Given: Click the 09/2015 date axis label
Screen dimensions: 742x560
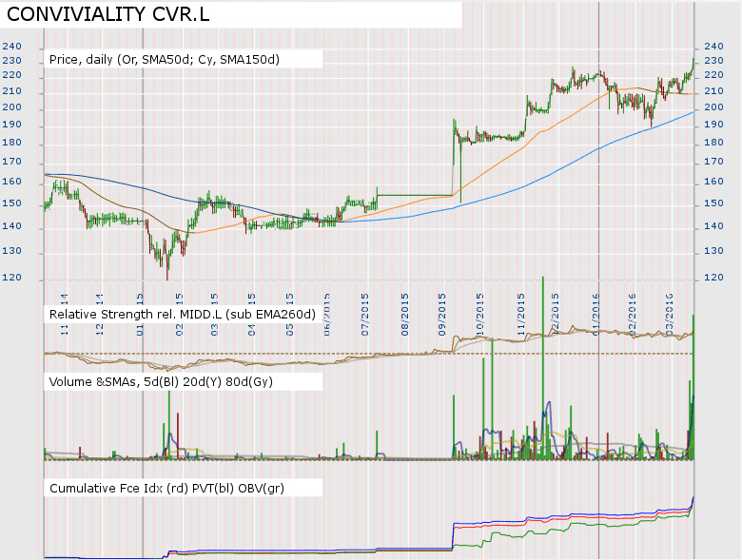Looking at the screenshot, I should [442, 315].
